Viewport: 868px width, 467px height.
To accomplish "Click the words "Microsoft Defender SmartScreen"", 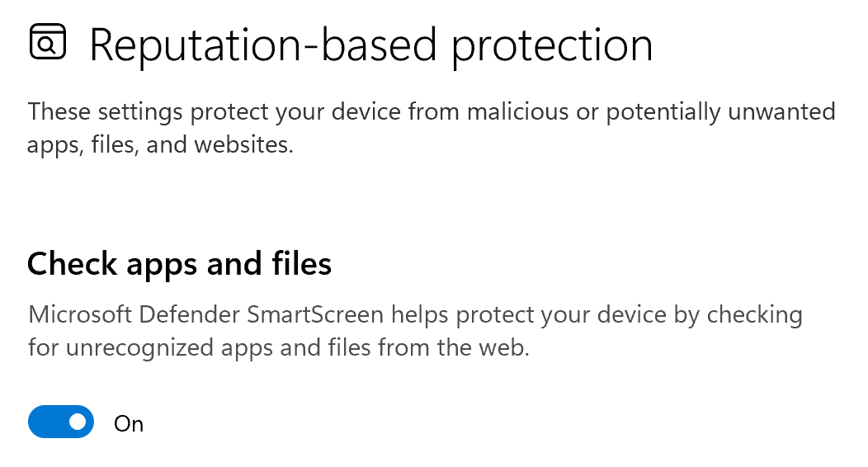I will click(206, 314).
